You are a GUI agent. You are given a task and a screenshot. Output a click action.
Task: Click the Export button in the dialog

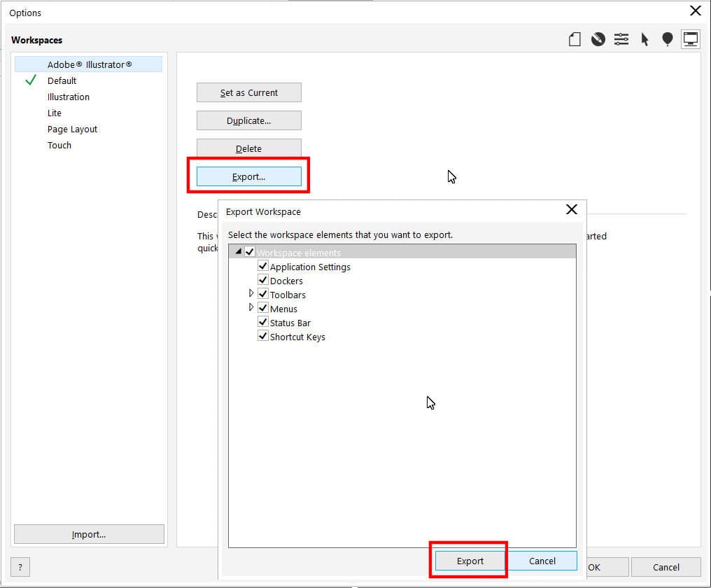click(470, 561)
